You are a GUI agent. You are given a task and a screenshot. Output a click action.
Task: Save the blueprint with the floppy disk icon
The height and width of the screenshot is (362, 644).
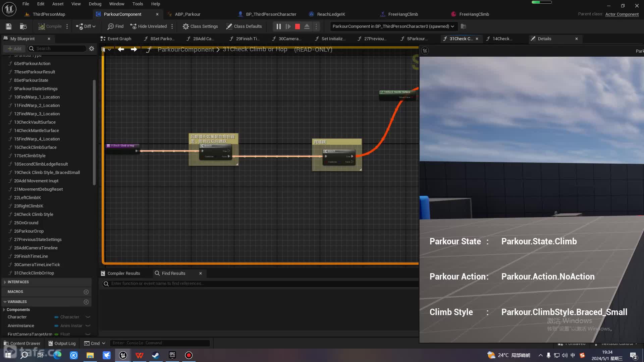pyautogui.click(x=9, y=26)
